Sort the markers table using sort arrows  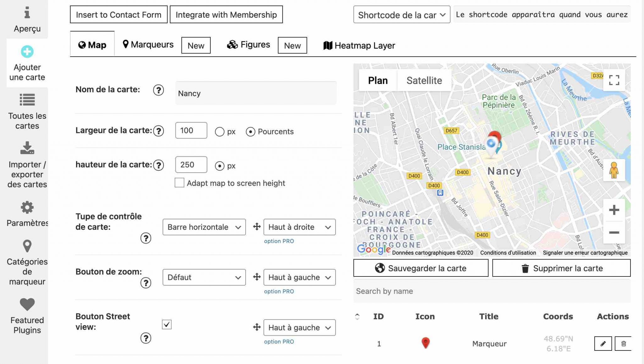(x=357, y=317)
